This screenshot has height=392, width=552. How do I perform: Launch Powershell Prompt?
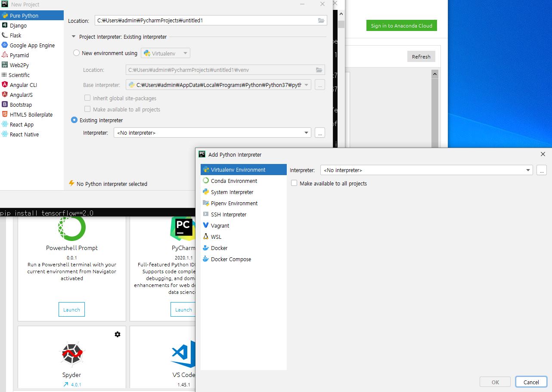[71, 309]
